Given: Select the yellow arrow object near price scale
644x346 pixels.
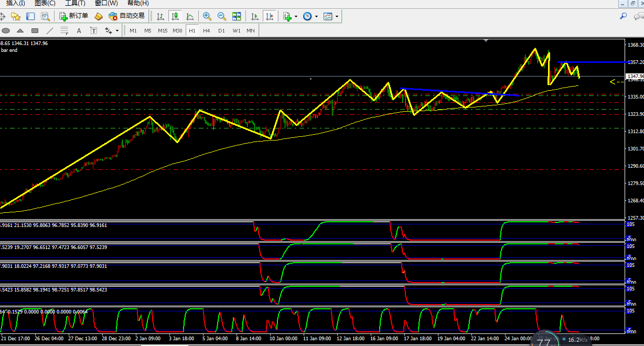Looking at the screenshot, I should 617,82.
